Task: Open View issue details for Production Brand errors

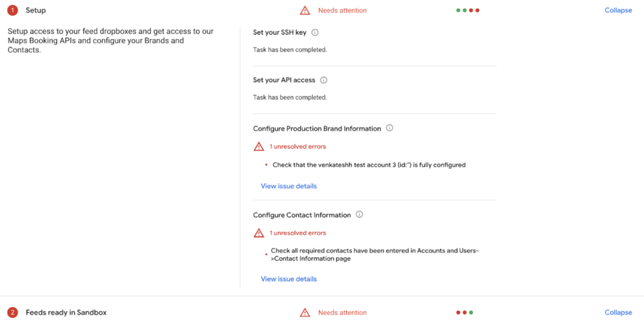Action: [288, 186]
